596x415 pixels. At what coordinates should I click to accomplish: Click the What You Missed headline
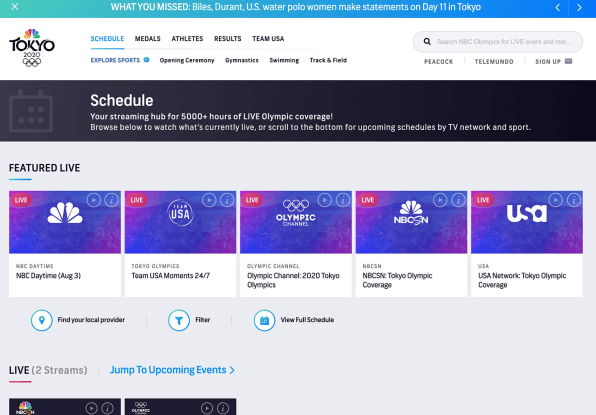coord(296,7)
